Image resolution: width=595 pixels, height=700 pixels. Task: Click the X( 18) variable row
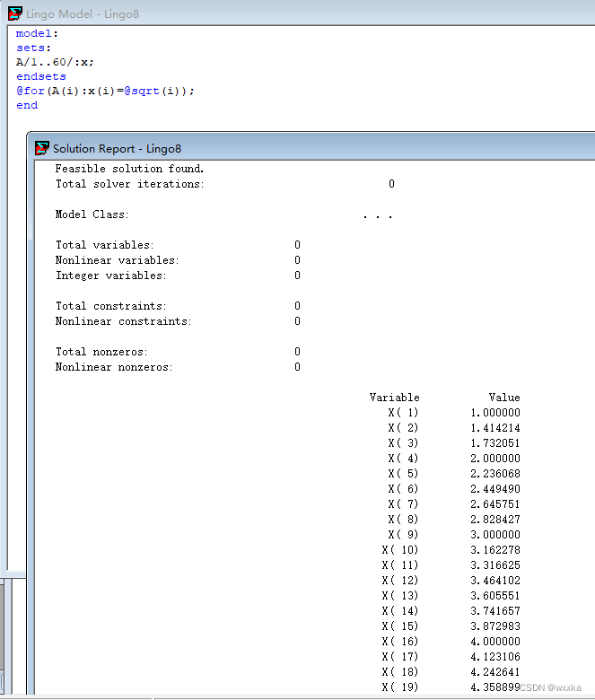point(451,672)
